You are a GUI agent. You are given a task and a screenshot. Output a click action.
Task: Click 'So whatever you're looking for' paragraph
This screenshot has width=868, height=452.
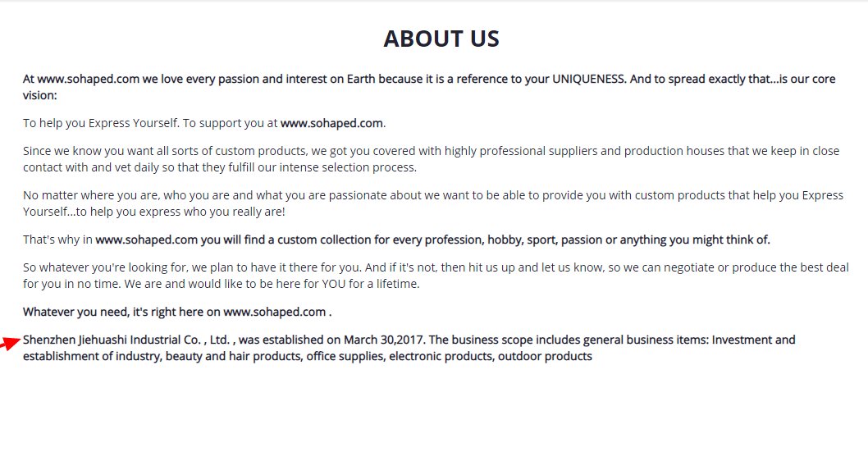(436, 276)
